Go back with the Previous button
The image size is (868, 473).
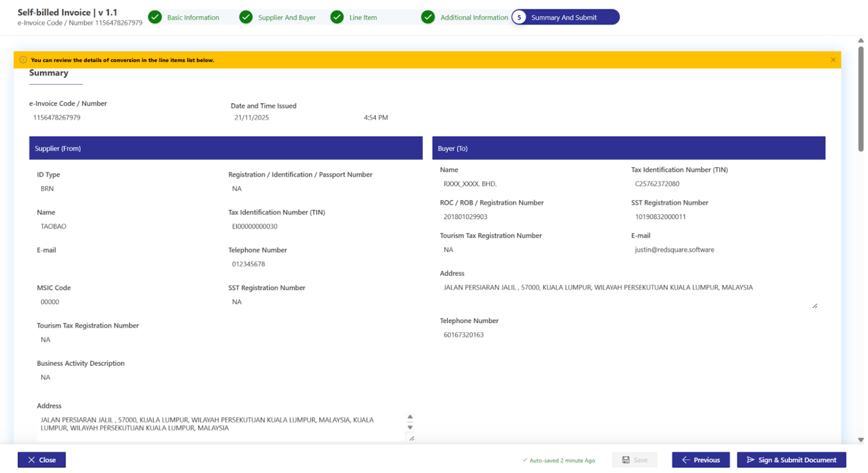pos(700,460)
